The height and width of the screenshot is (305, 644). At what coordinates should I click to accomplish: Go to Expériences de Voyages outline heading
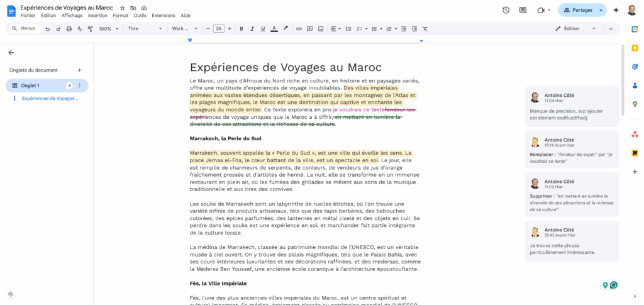(x=51, y=99)
